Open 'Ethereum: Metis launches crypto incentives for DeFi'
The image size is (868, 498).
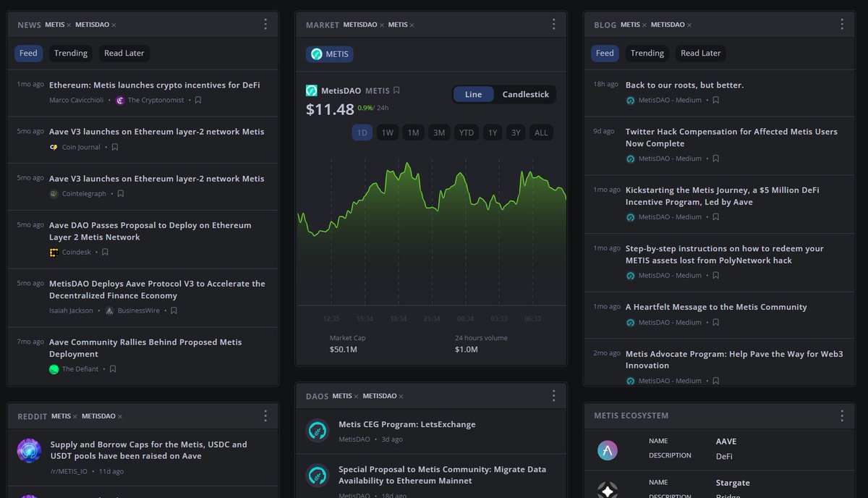click(x=155, y=85)
